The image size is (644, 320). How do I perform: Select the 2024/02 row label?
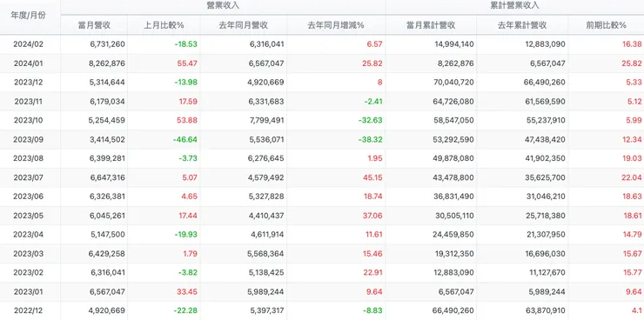[29, 44]
